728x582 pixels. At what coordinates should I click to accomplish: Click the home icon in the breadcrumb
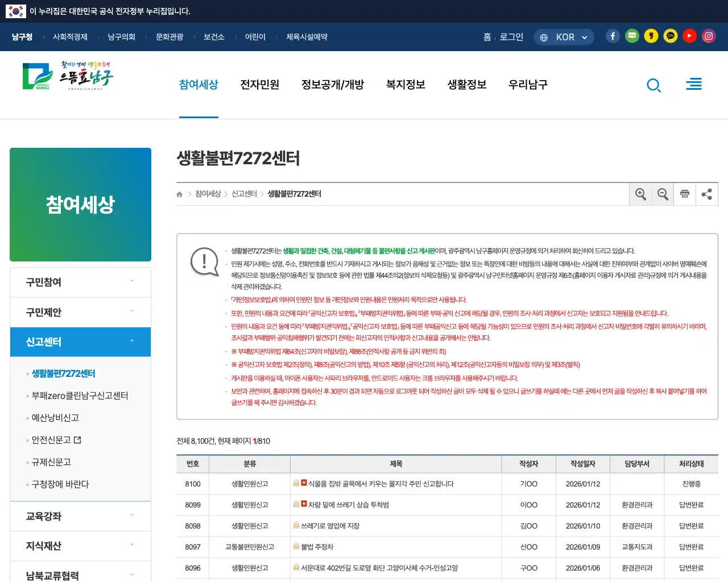(179, 194)
